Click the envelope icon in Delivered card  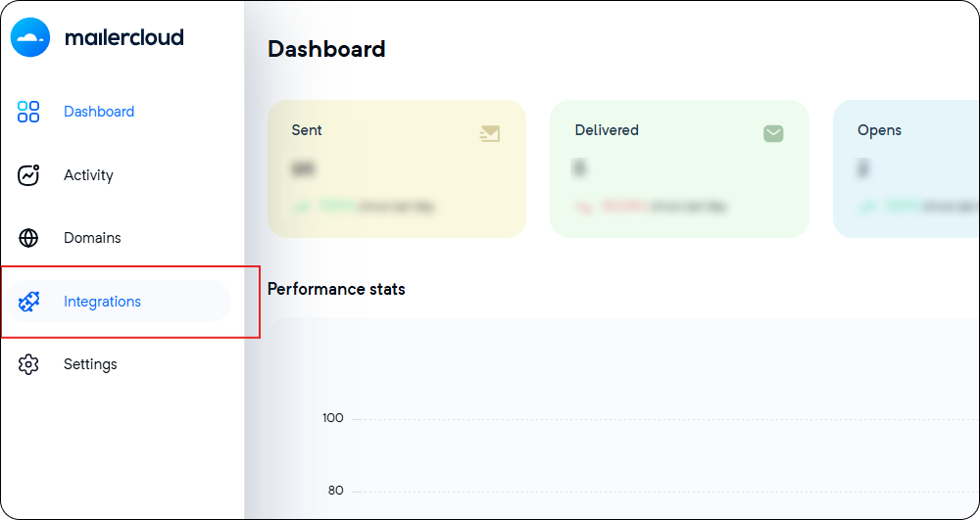773,133
